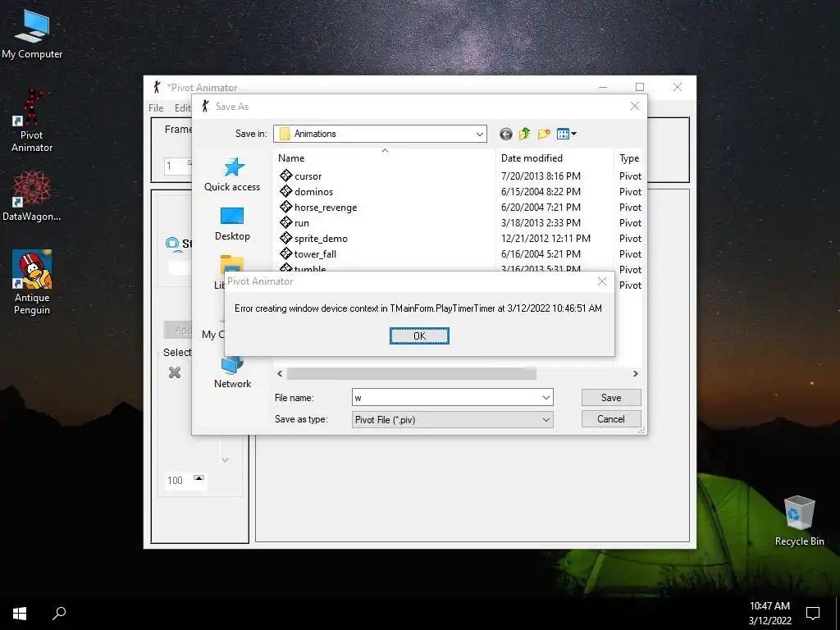The image size is (840, 630).
Task: Click the cursor file's pivot icon
Action: pos(285,176)
